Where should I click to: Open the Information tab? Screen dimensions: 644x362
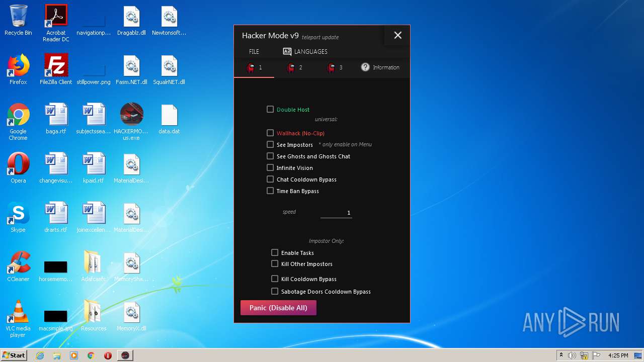click(380, 67)
